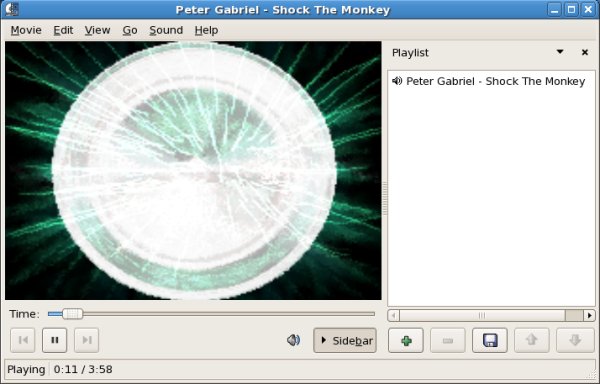Click the 0:11 / 3:58 time readout
Image resolution: width=600 pixels, height=384 pixels.
click(x=83, y=369)
